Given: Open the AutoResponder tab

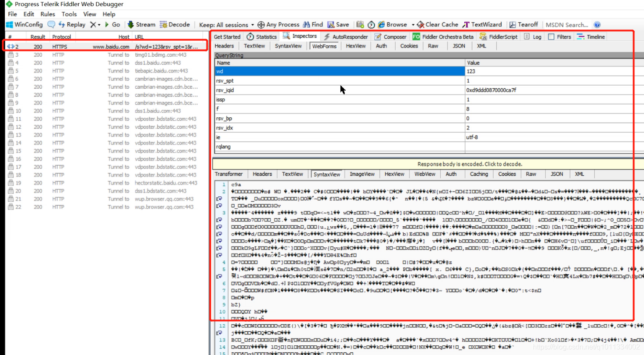Looking at the screenshot, I should pyautogui.click(x=345, y=37).
